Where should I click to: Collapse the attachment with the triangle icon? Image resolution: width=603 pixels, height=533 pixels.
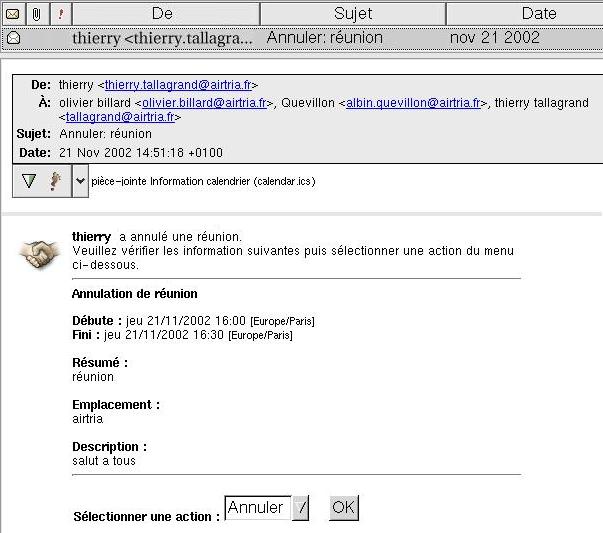point(29,181)
